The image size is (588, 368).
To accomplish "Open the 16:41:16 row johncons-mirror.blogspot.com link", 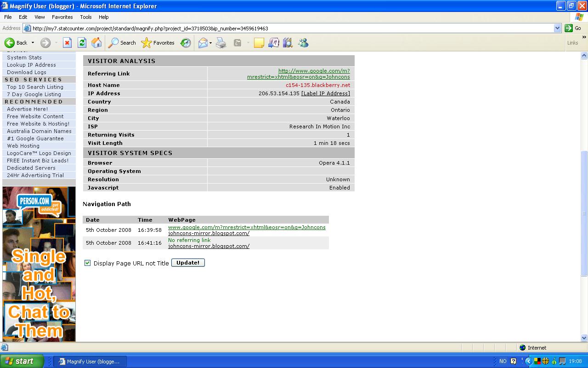I will [209, 246].
